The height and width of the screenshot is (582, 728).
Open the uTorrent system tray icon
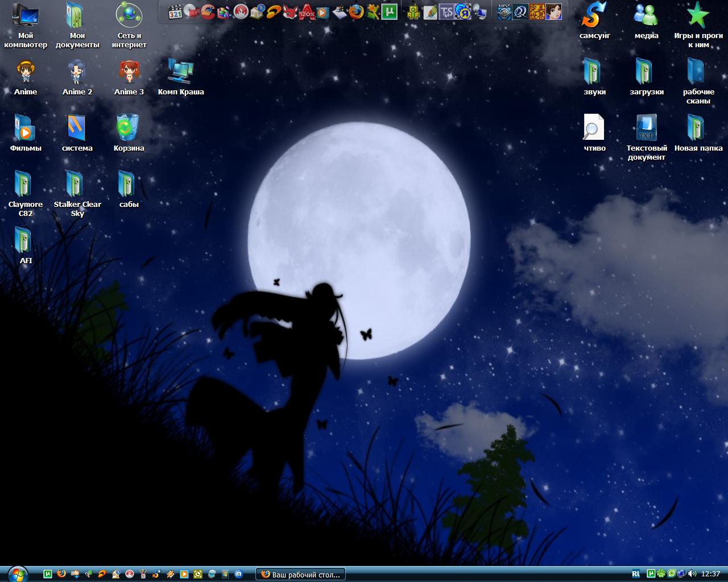[652, 574]
